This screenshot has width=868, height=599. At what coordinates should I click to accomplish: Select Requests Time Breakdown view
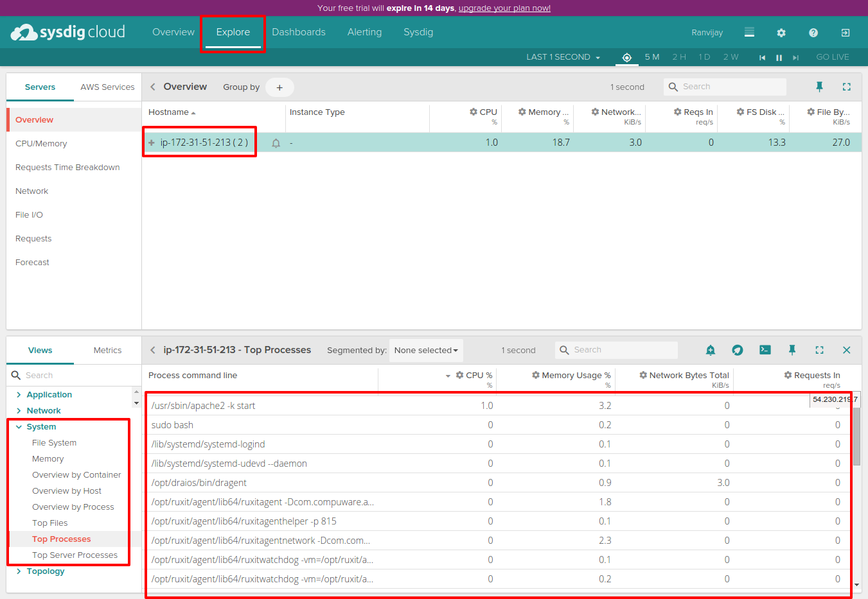coord(67,168)
